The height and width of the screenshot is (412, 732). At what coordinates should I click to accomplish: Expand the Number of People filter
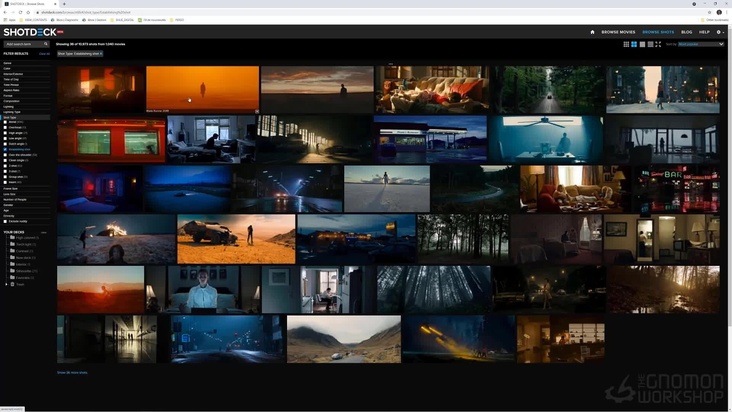tap(26, 200)
